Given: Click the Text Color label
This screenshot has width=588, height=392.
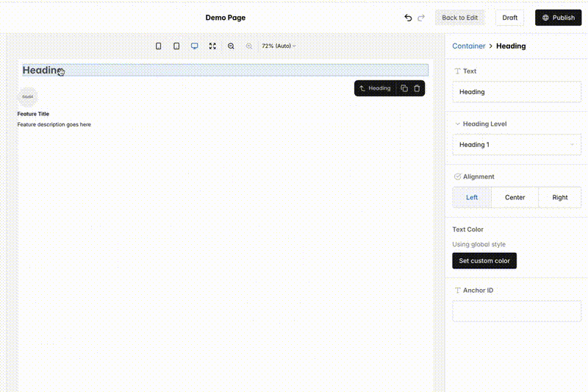Looking at the screenshot, I should coord(467,229).
